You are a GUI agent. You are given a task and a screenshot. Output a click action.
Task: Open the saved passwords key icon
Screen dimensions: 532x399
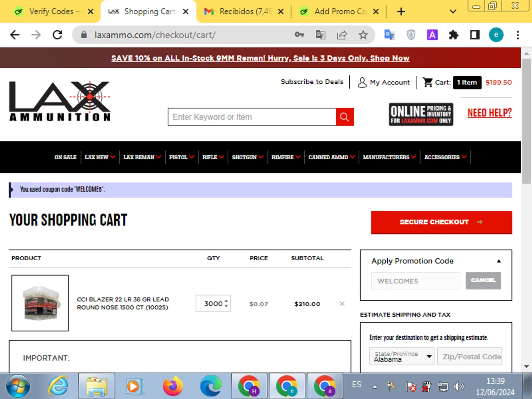click(x=299, y=35)
